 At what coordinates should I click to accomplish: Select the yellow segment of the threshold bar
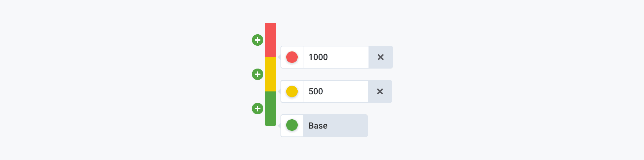click(270, 74)
